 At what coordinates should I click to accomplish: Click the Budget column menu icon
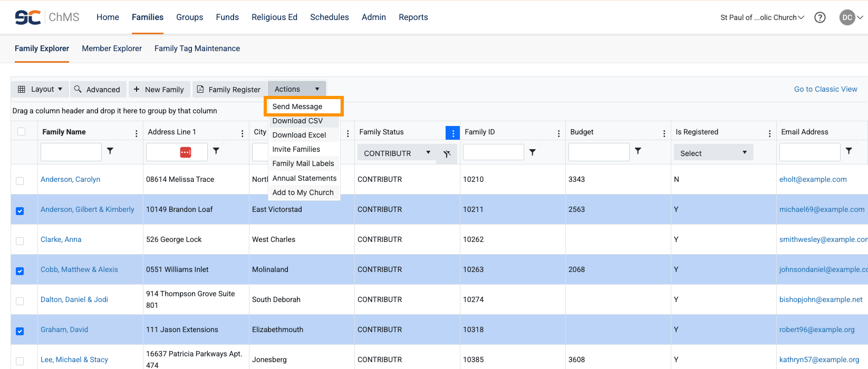coord(664,133)
